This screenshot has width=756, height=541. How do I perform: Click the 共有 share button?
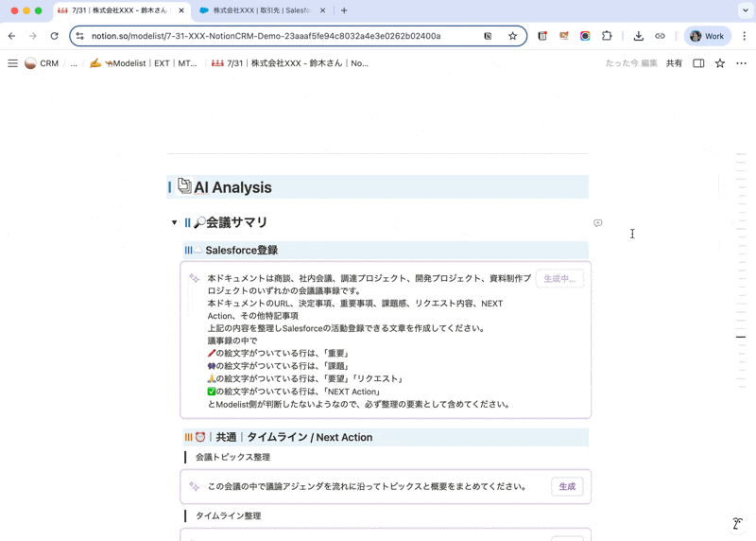(674, 63)
